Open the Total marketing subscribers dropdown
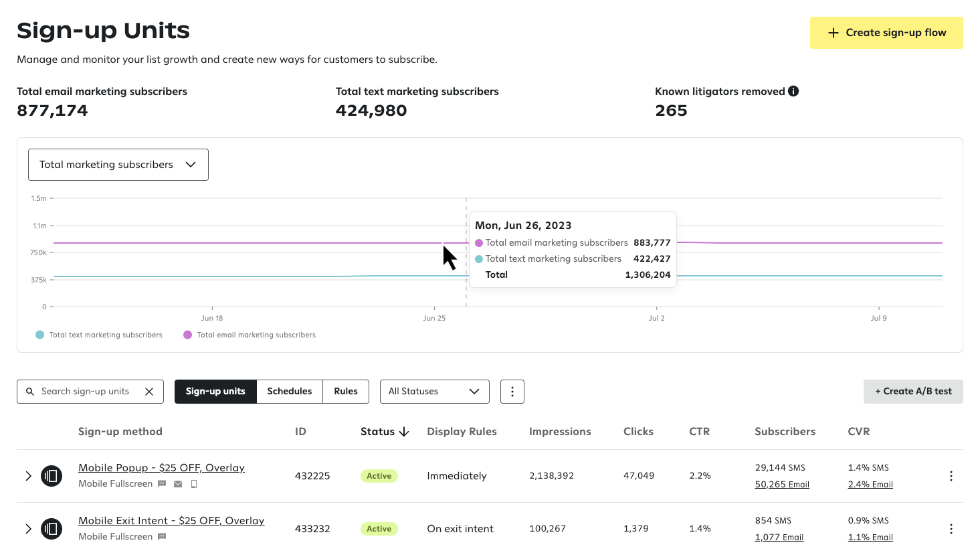This screenshot has width=980, height=559. pyautogui.click(x=118, y=164)
